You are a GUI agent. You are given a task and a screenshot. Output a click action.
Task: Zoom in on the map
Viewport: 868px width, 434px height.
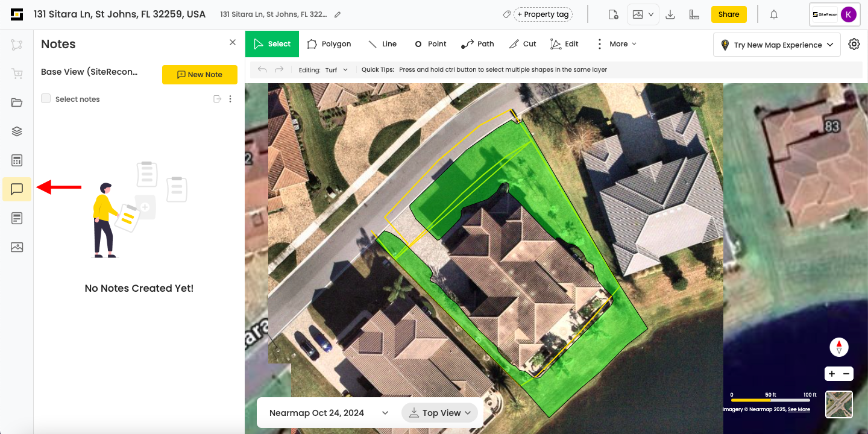(x=832, y=374)
